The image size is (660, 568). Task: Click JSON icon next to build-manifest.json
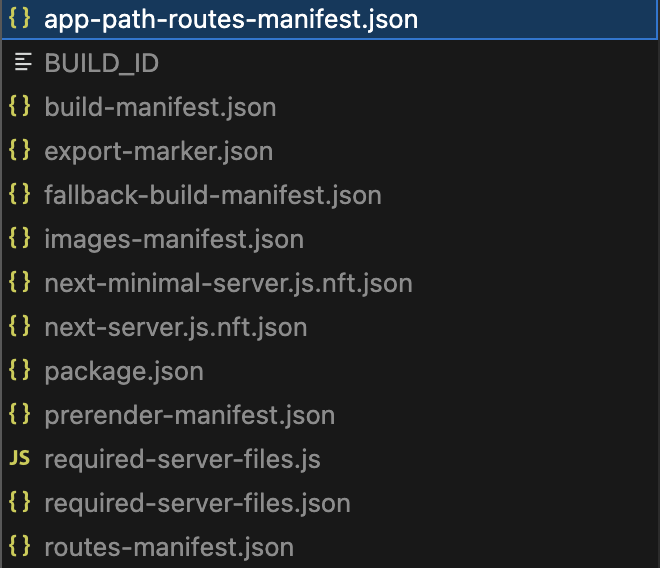click(x=19, y=107)
